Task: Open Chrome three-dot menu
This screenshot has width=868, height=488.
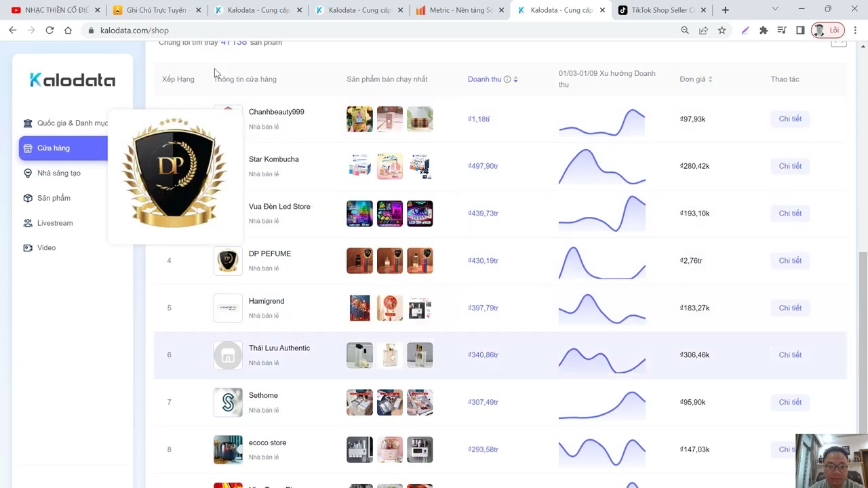Action: (x=855, y=30)
